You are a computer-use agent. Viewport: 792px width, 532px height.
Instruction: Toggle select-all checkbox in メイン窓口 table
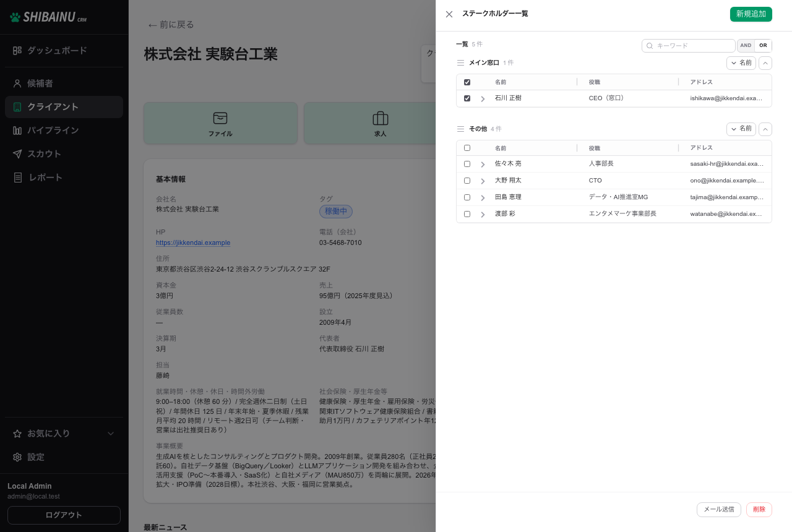click(467, 82)
